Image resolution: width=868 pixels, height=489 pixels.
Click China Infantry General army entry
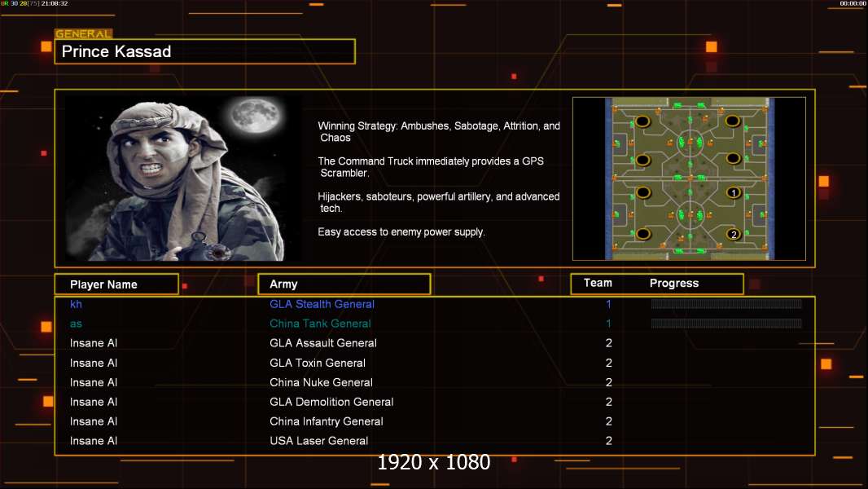326,421
